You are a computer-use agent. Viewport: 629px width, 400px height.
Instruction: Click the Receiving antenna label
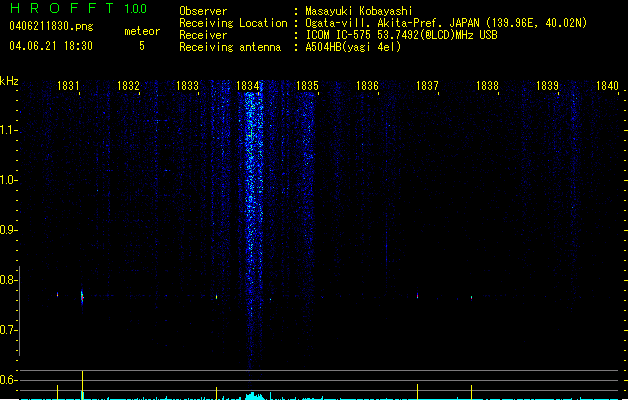coord(230,47)
